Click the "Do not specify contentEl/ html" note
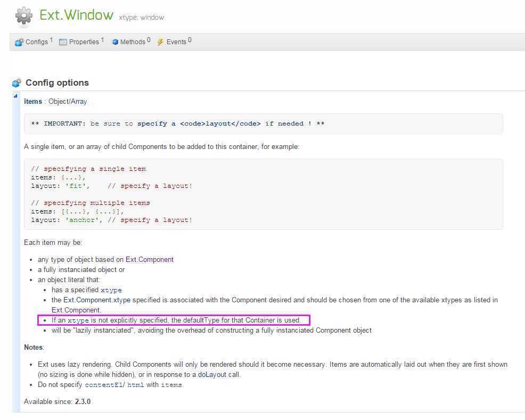 111,384
